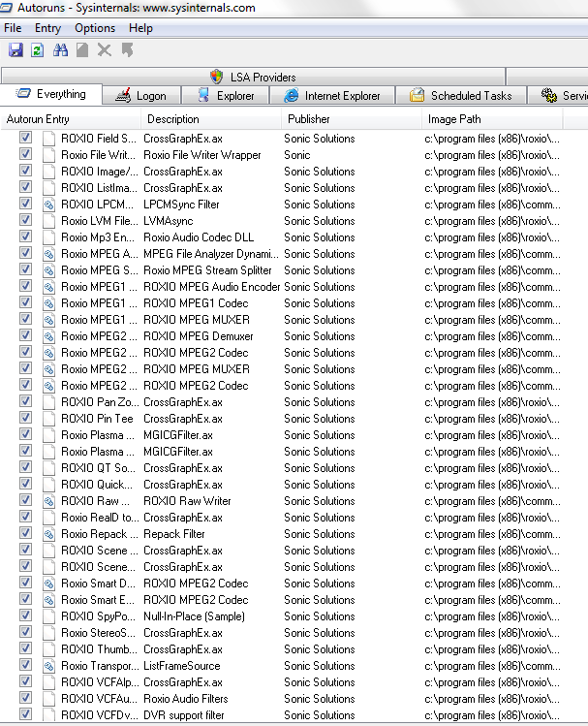Sort by the Description column header

(x=211, y=119)
